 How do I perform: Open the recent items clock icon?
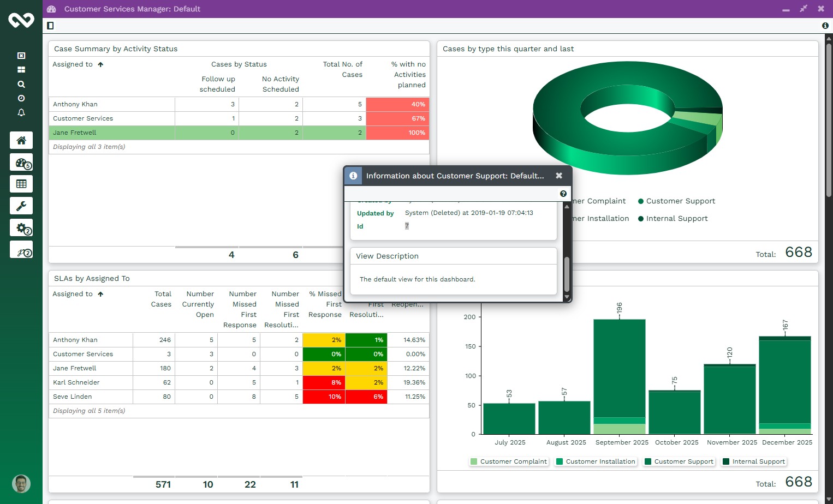tap(21, 98)
